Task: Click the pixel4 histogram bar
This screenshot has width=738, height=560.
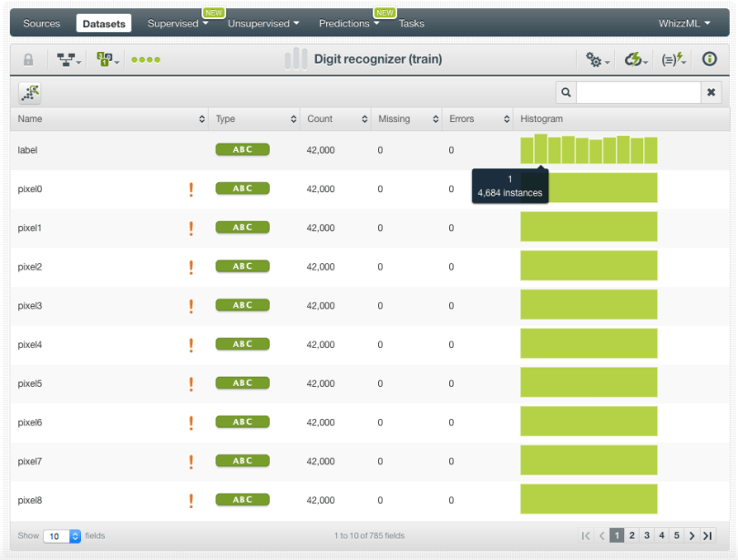Action: click(589, 344)
